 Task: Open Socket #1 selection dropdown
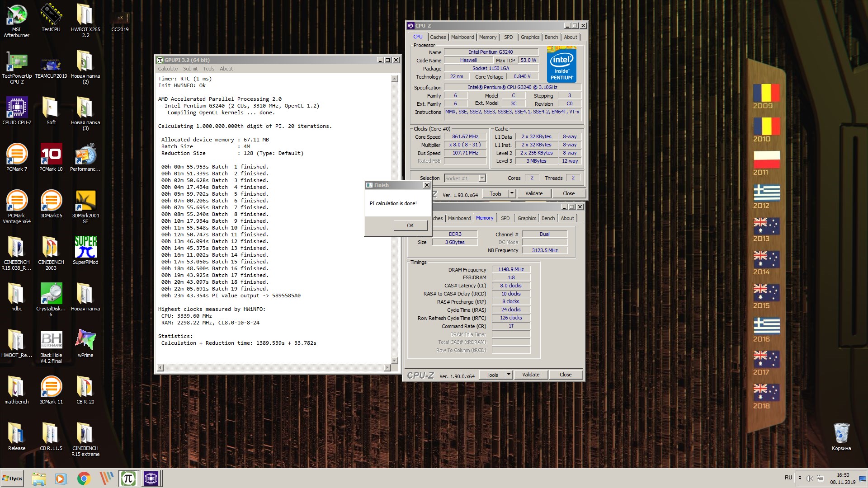(x=465, y=178)
